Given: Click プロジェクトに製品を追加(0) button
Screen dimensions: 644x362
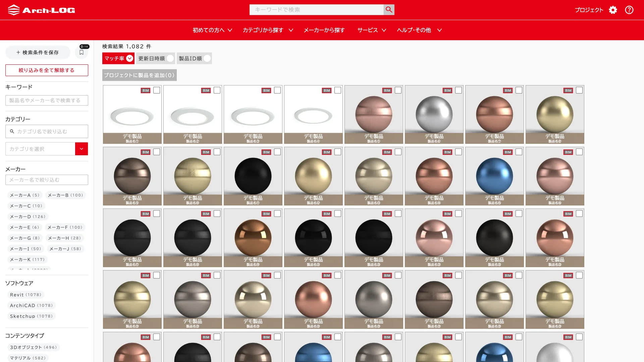Looking at the screenshot, I should click(140, 75).
